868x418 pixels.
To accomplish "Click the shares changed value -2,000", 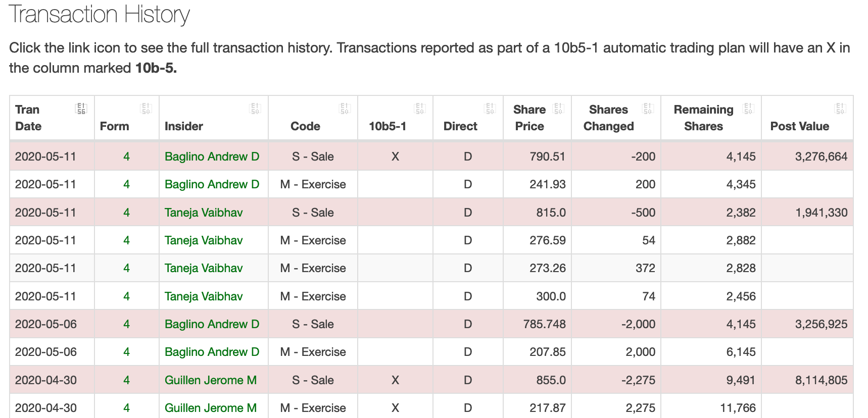I will click(x=638, y=324).
